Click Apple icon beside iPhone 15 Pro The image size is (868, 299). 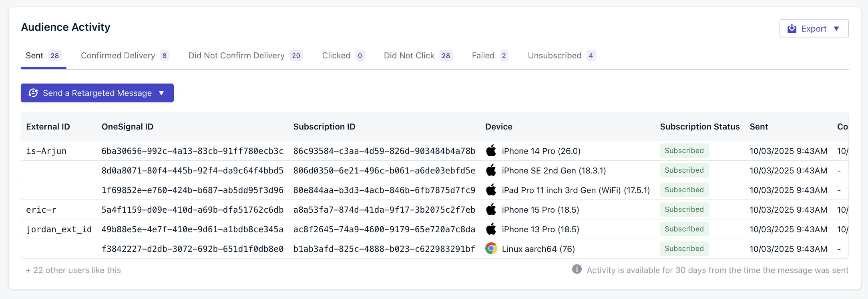[491, 209]
